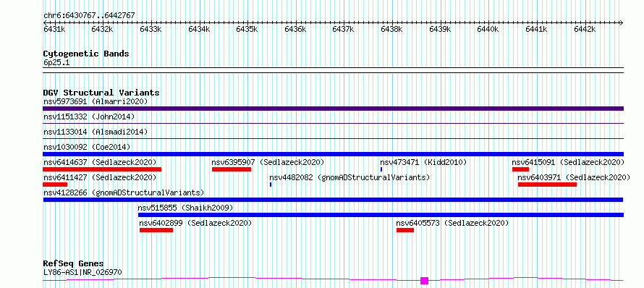
Task: Click the nsv6405573 red bar
Action: (405, 230)
